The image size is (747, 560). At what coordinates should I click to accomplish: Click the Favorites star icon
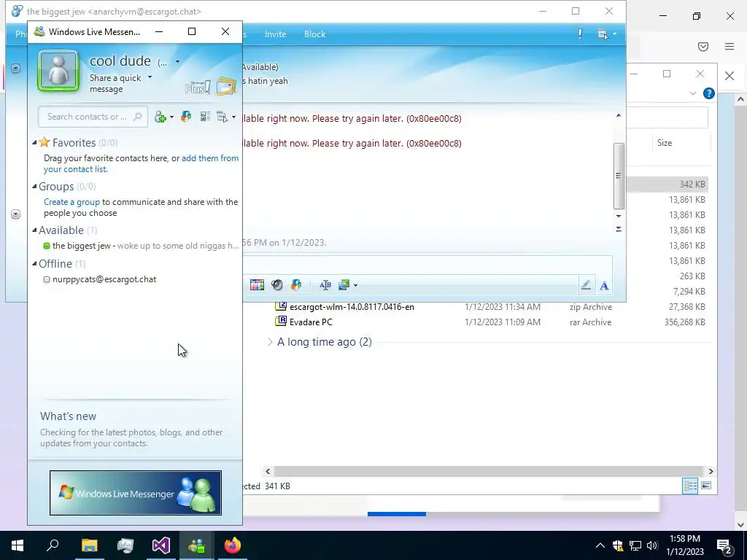(x=44, y=142)
